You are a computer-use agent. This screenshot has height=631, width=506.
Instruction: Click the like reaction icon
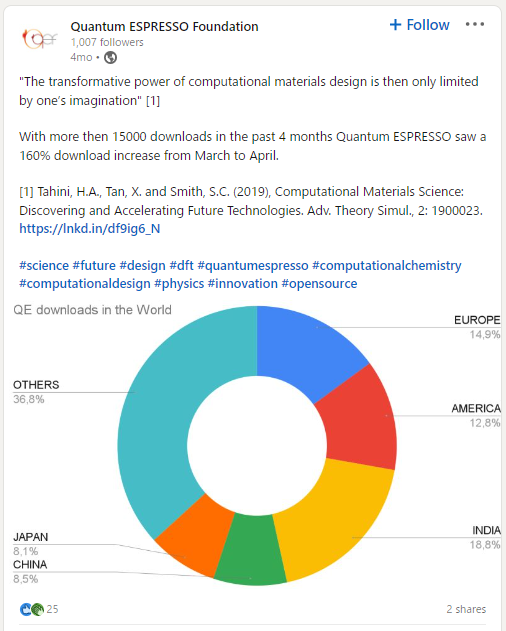25,610
